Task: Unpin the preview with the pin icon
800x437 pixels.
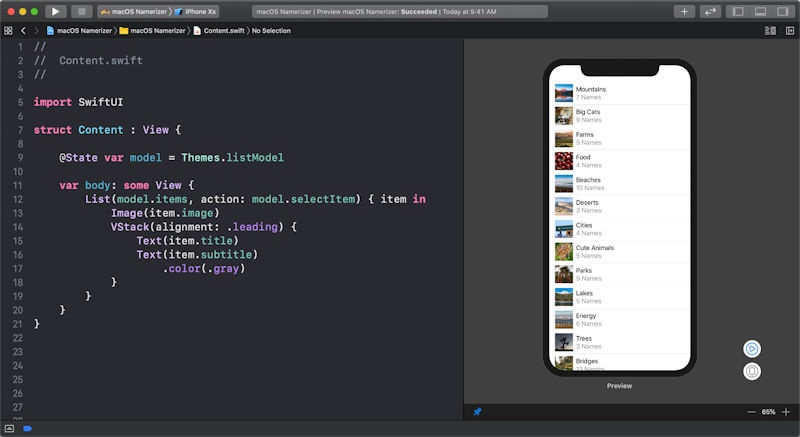Action: (x=477, y=412)
